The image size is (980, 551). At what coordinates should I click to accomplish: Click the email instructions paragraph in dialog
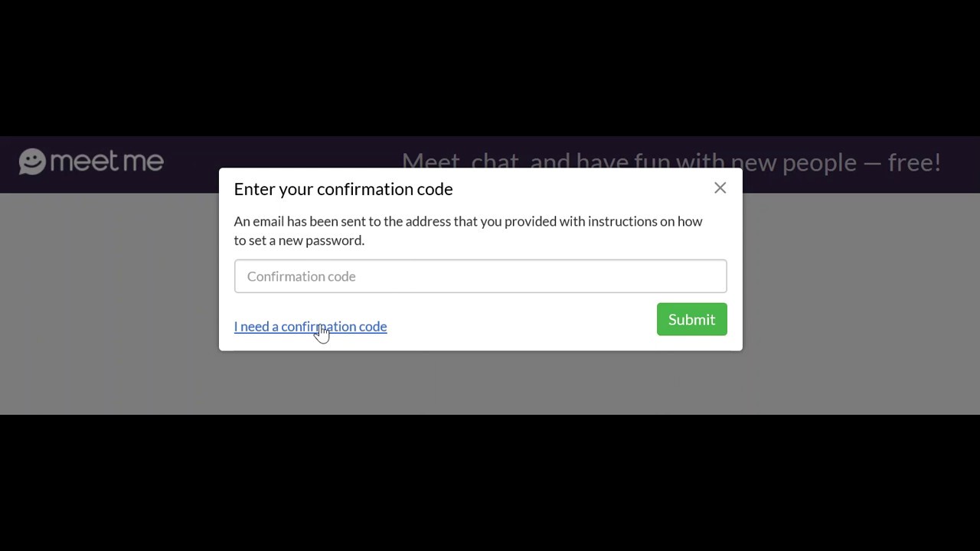pos(468,230)
